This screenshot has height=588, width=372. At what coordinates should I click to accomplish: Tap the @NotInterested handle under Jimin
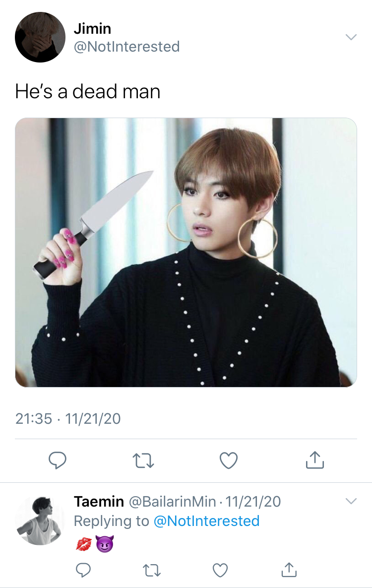[127, 47]
